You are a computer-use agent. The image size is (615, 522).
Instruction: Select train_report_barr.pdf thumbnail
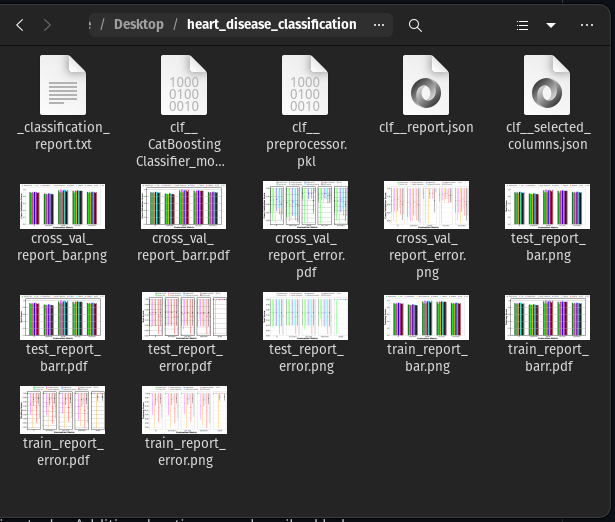point(547,316)
